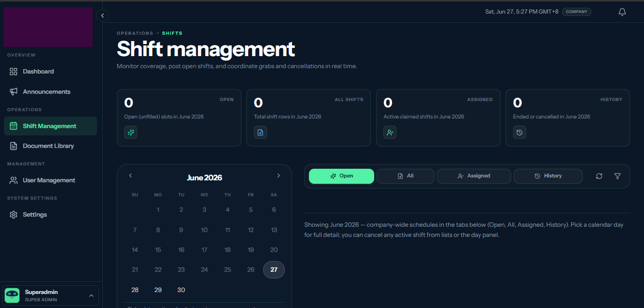Click the User Management people icon

click(14, 180)
